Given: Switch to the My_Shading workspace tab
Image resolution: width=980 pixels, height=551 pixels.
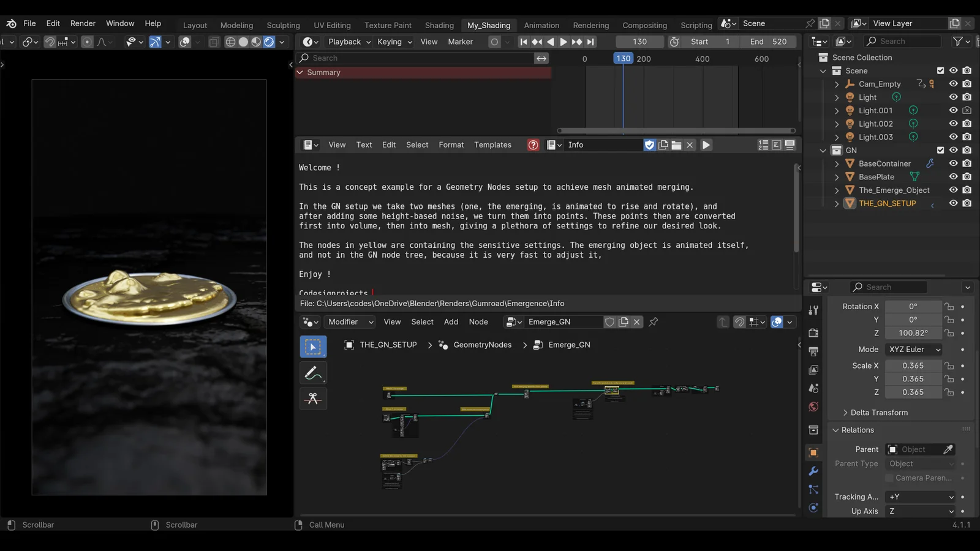Looking at the screenshot, I should coord(489,25).
